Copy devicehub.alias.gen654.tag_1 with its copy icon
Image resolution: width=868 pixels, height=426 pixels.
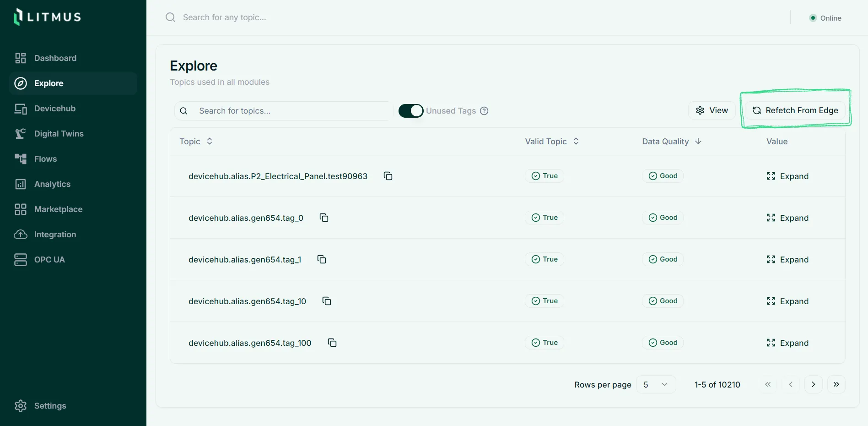(x=322, y=259)
